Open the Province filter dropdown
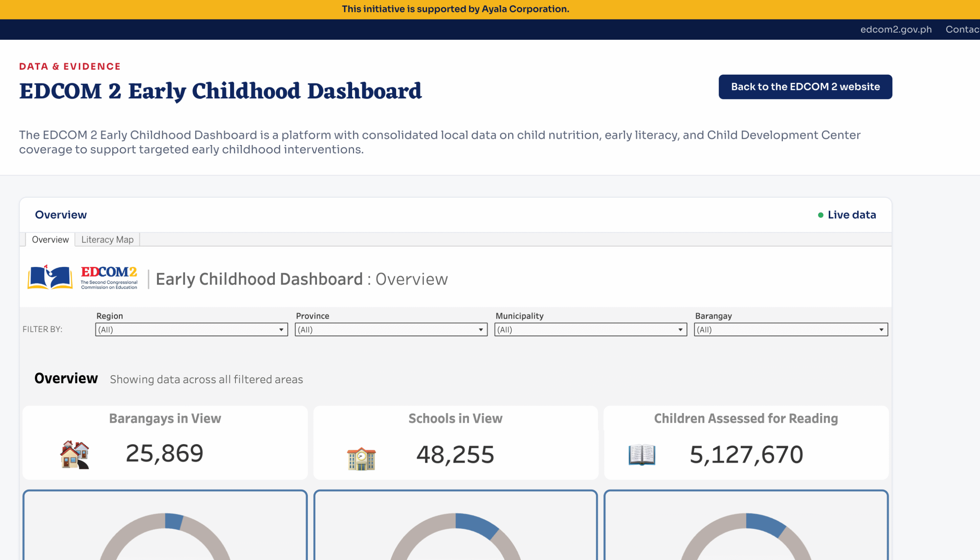 [391, 330]
